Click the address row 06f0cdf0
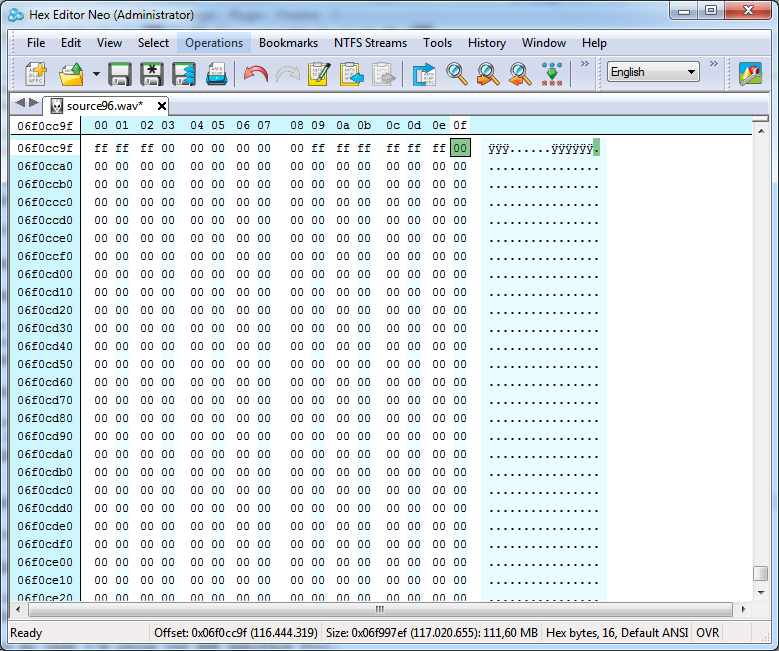The height and width of the screenshot is (651, 779). pyautogui.click(x=45, y=544)
